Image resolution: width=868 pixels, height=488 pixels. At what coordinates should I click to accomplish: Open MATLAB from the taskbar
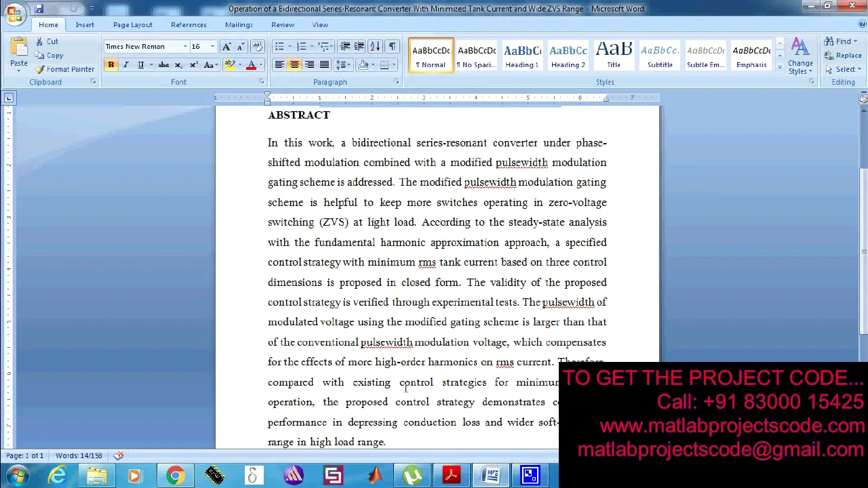tap(374, 476)
